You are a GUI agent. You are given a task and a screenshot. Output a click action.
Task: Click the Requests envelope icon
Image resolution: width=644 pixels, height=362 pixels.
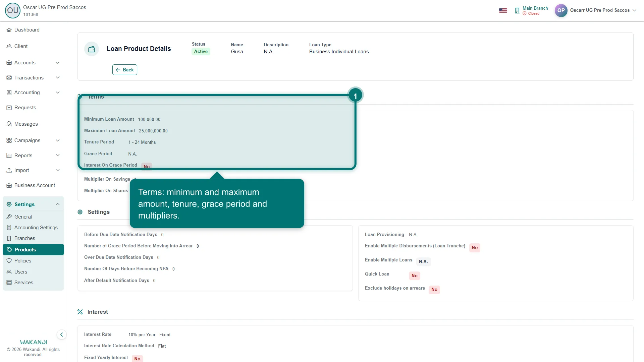click(x=9, y=108)
